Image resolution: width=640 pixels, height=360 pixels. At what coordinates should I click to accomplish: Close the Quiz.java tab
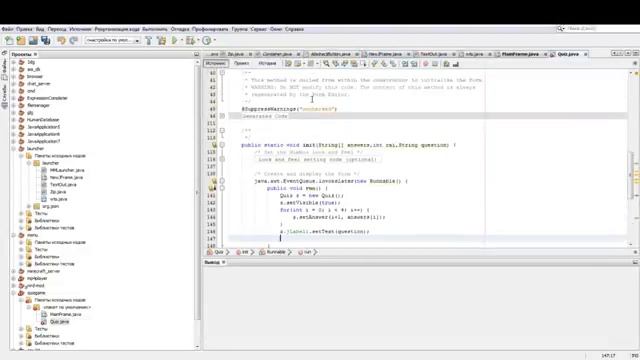tap(585, 54)
